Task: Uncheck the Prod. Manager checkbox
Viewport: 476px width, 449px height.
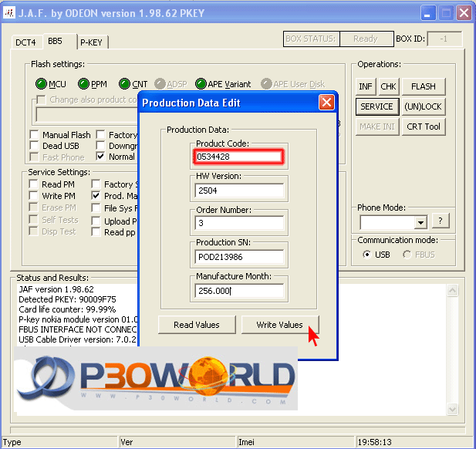Action: point(96,195)
